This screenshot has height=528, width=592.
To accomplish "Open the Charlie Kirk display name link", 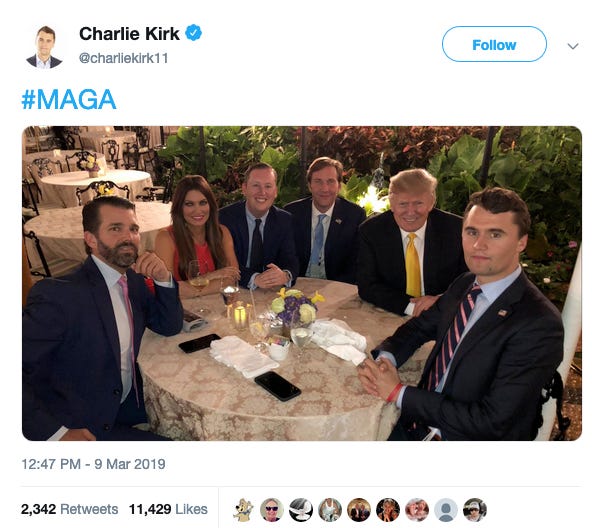I will click(x=129, y=34).
